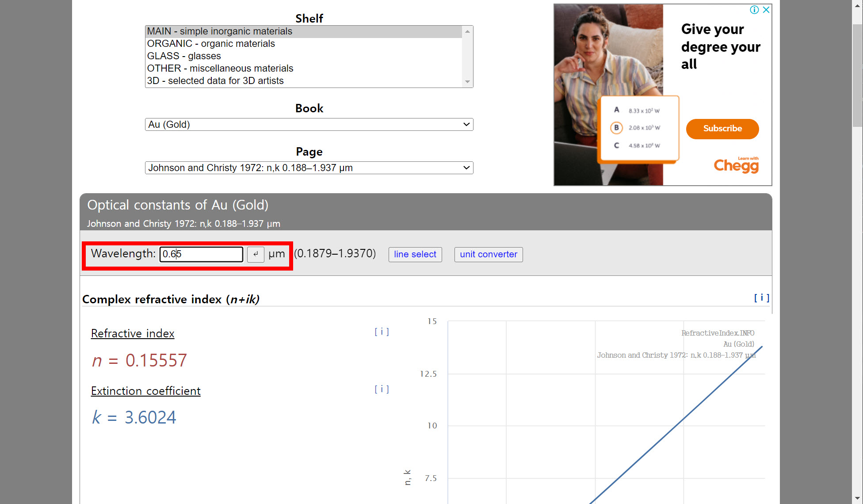Select OTHER - miscellaneous materials shelf
The height and width of the screenshot is (504, 863).
(220, 69)
